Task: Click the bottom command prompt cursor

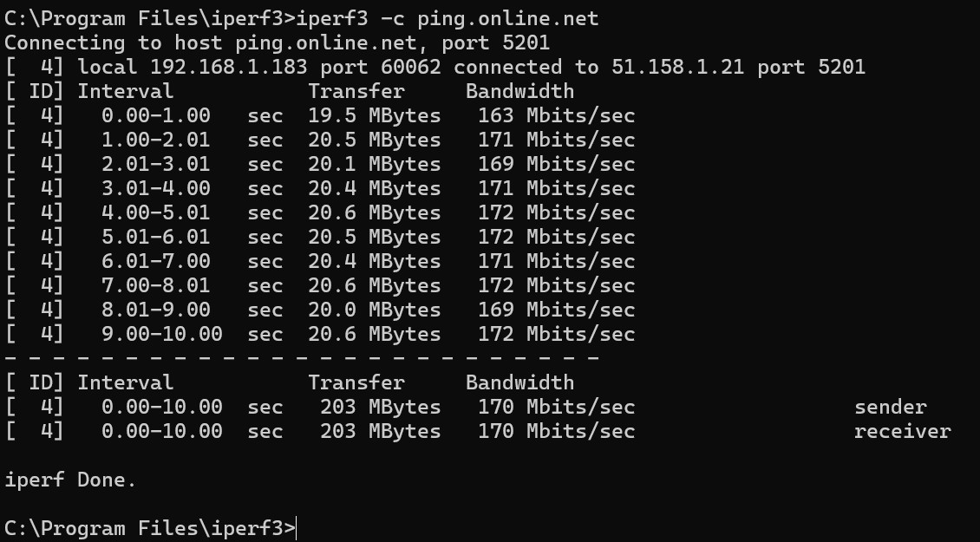Action: [x=297, y=529]
